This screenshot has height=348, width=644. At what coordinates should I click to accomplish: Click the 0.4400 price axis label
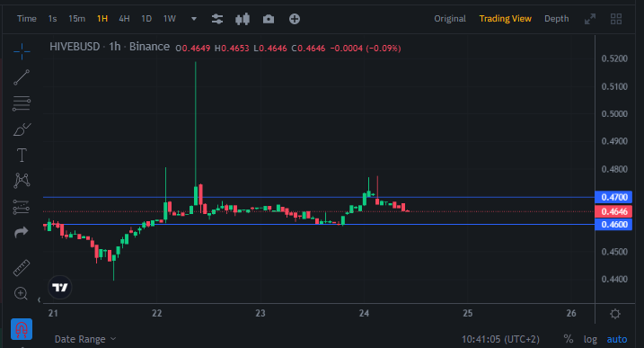pos(614,279)
